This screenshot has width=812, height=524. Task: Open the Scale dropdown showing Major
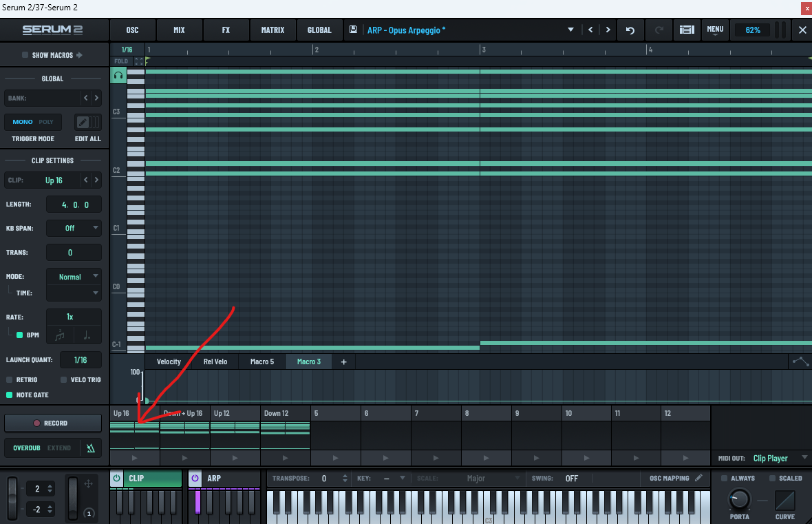(x=492, y=479)
